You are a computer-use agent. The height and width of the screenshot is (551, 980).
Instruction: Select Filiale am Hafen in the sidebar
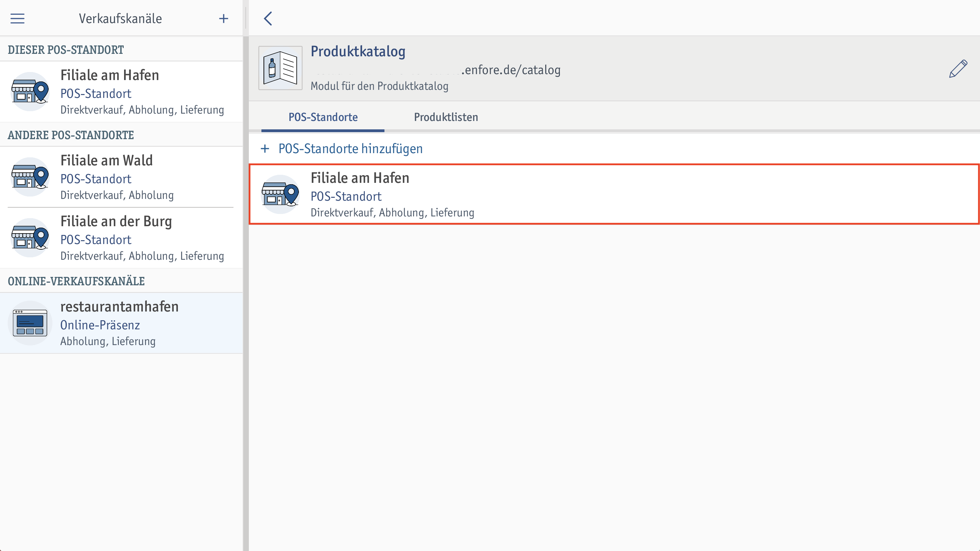pyautogui.click(x=121, y=92)
